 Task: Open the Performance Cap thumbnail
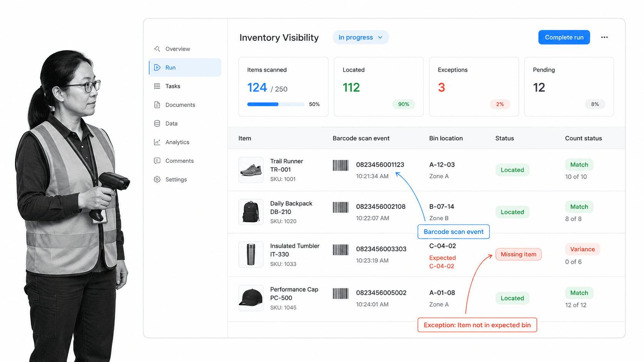pyautogui.click(x=251, y=298)
